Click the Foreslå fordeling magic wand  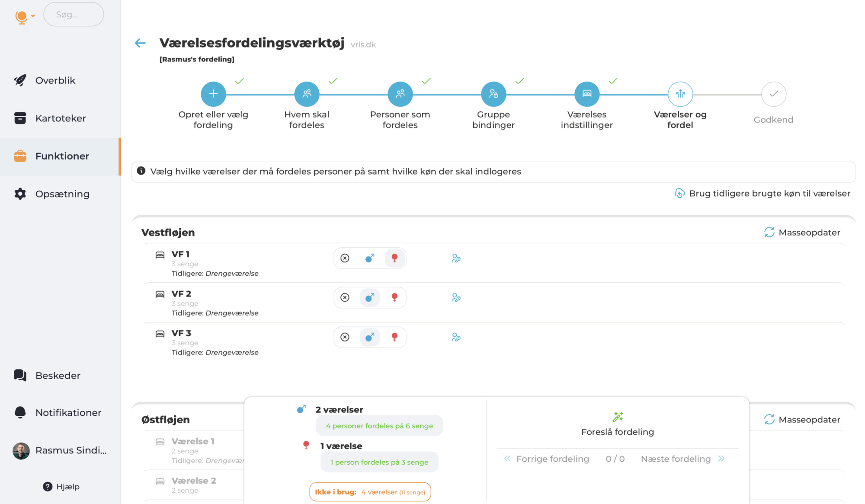tap(618, 417)
